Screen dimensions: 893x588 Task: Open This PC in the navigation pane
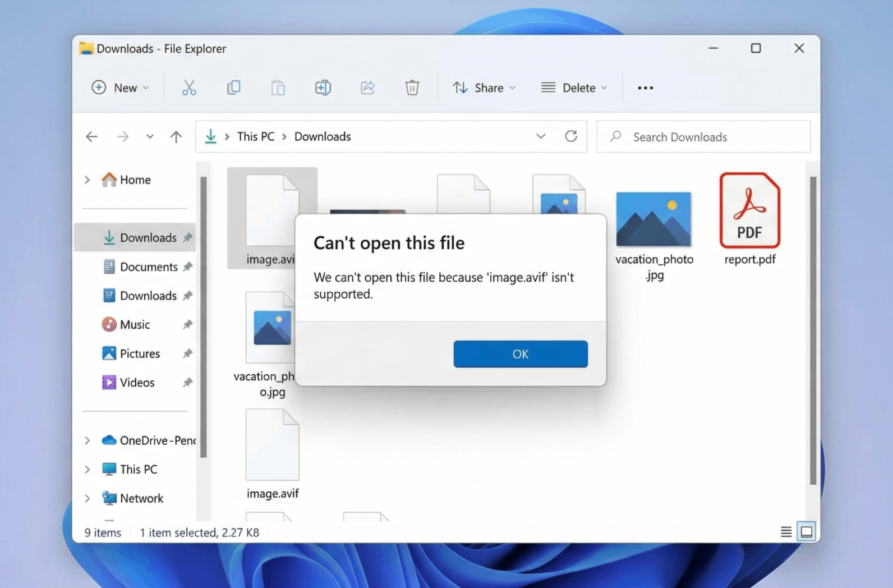tap(130, 469)
